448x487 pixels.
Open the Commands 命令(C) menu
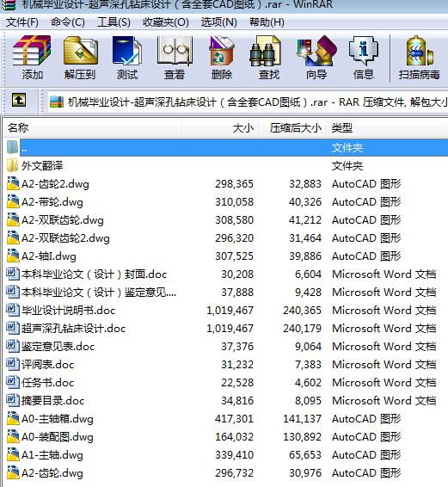point(67,22)
